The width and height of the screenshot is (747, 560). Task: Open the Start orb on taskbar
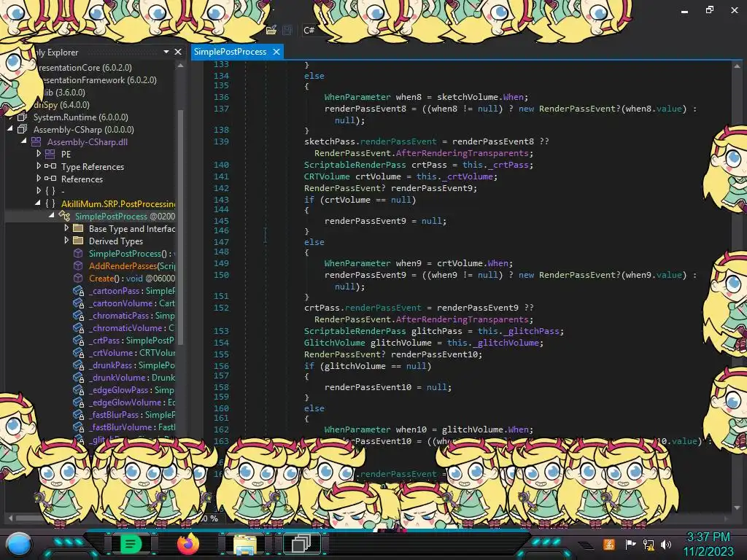(x=19, y=544)
